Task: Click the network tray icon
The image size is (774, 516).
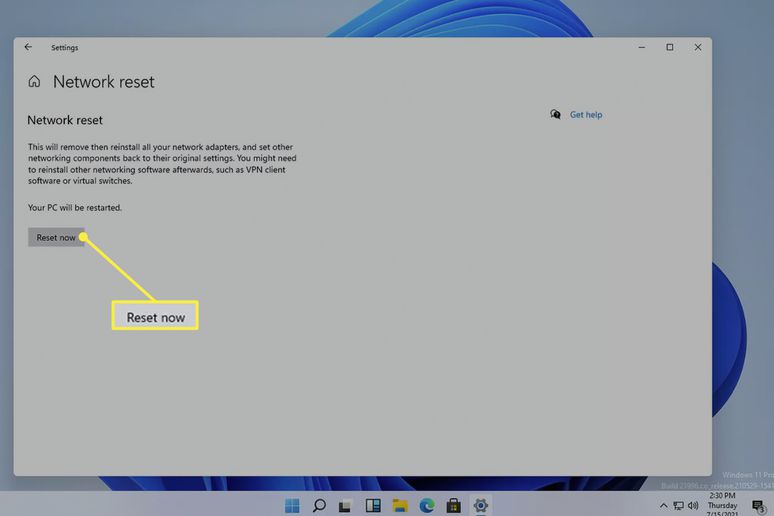Action: coord(679,506)
